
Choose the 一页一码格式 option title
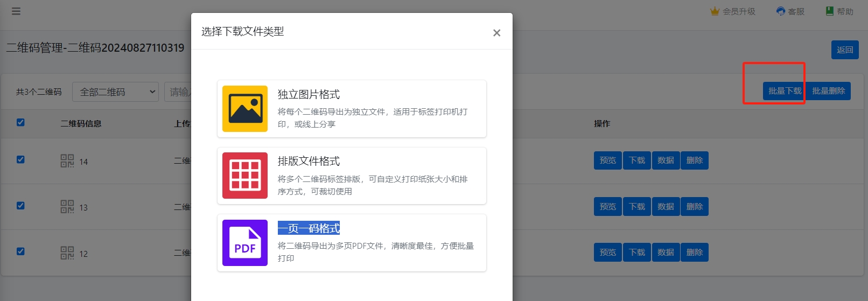coord(309,228)
